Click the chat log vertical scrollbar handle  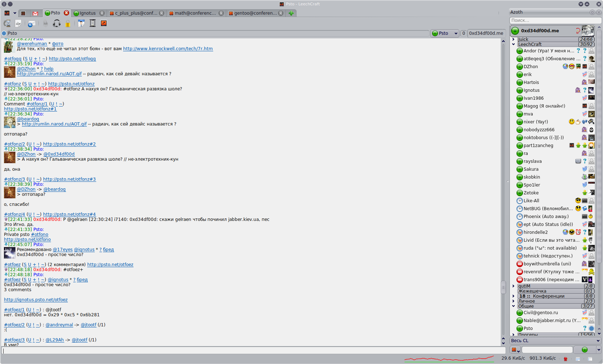(x=503, y=287)
